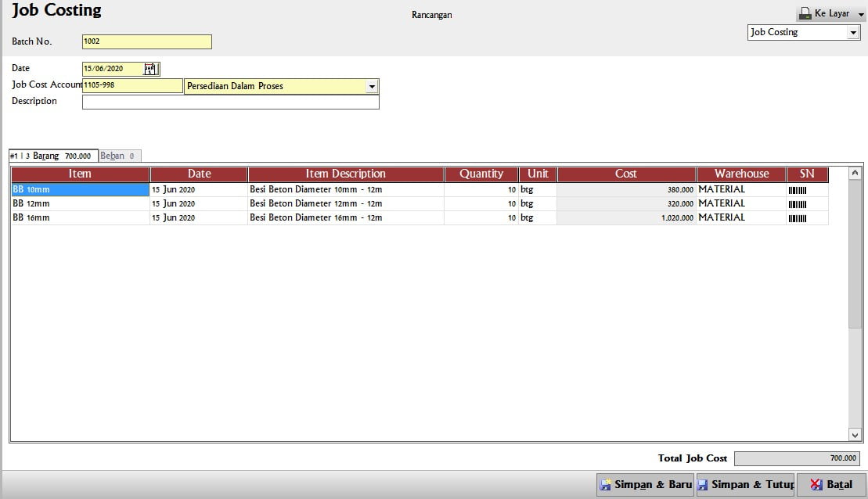
Task: Click the Job Cost Account number field
Action: [132, 85]
